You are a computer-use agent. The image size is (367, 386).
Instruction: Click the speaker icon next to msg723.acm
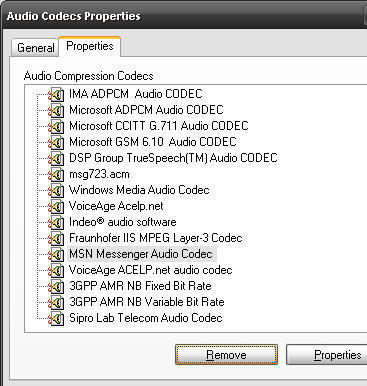click(x=56, y=174)
